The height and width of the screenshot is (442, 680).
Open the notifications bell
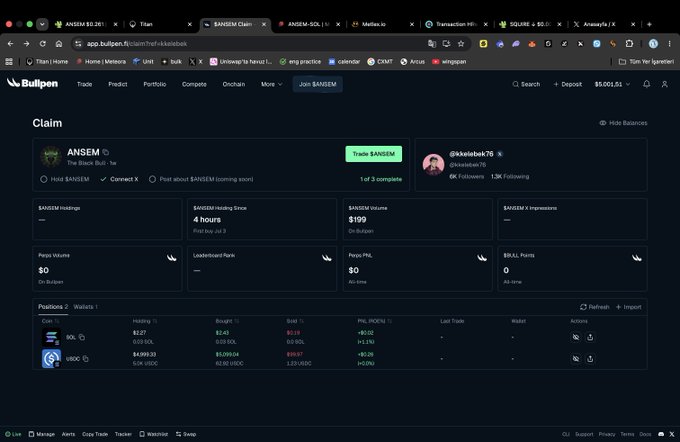[x=646, y=84]
